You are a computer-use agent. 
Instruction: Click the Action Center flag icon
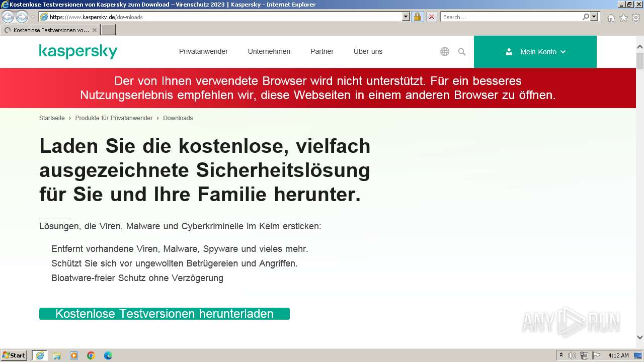[596, 355]
